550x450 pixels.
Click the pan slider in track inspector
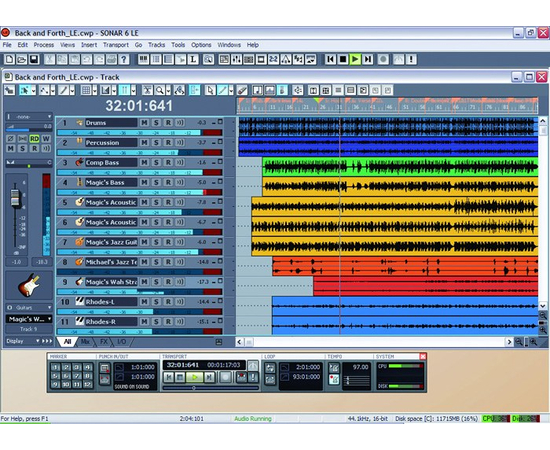tap(29, 165)
